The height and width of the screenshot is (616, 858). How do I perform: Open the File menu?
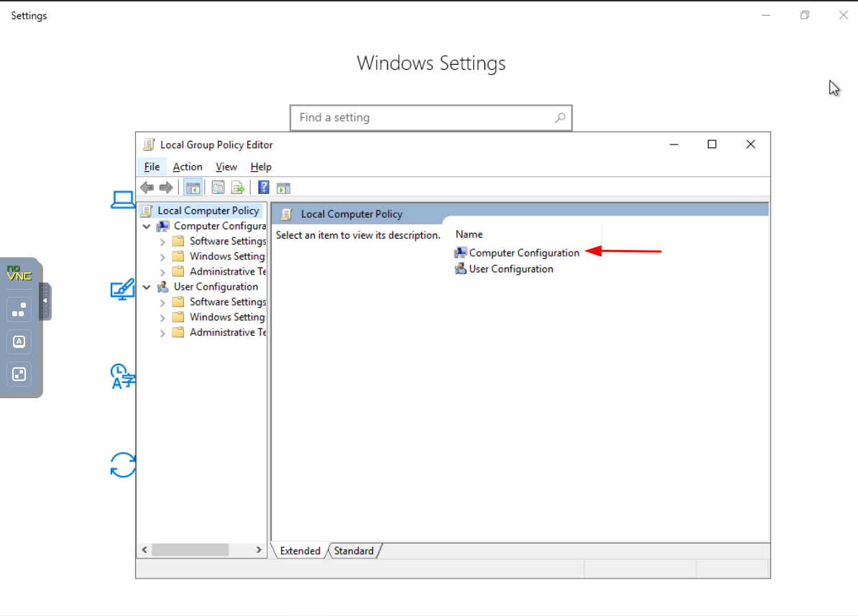coord(152,167)
